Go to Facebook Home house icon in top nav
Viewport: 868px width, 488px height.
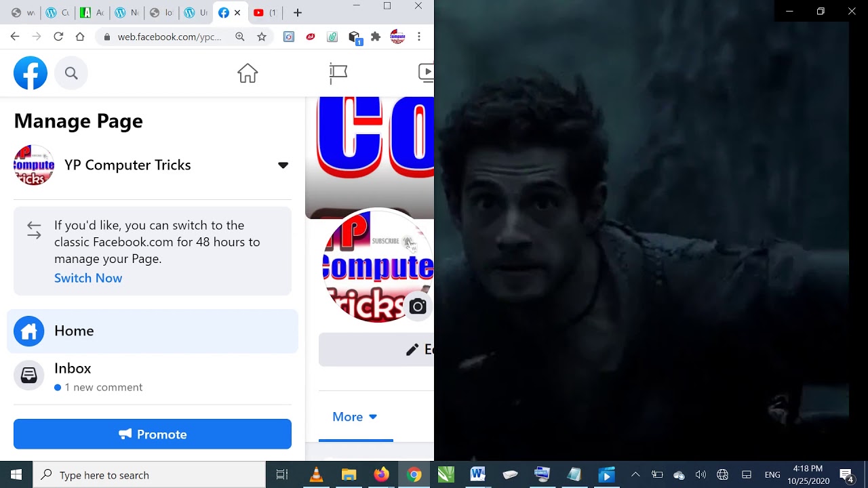(x=248, y=73)
